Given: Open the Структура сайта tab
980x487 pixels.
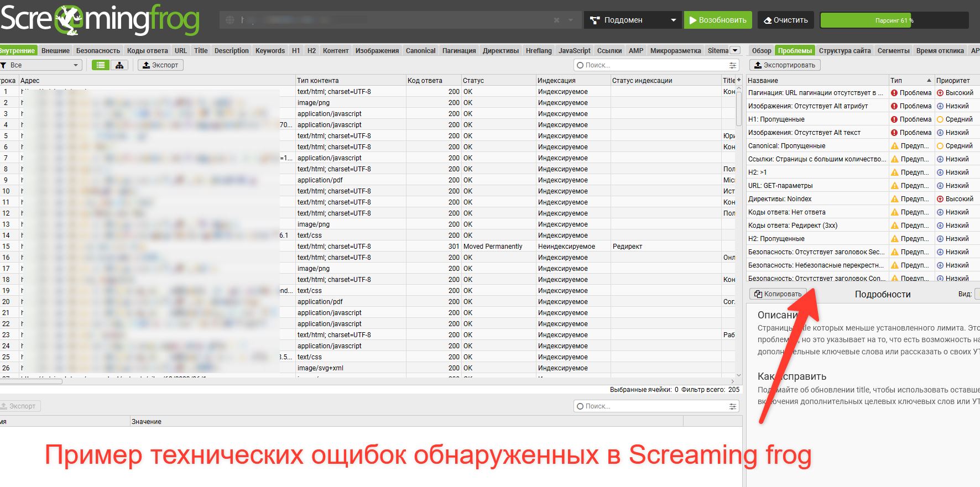Looking at the screenshot, I should pyautogui.click(x=845, y=50).
